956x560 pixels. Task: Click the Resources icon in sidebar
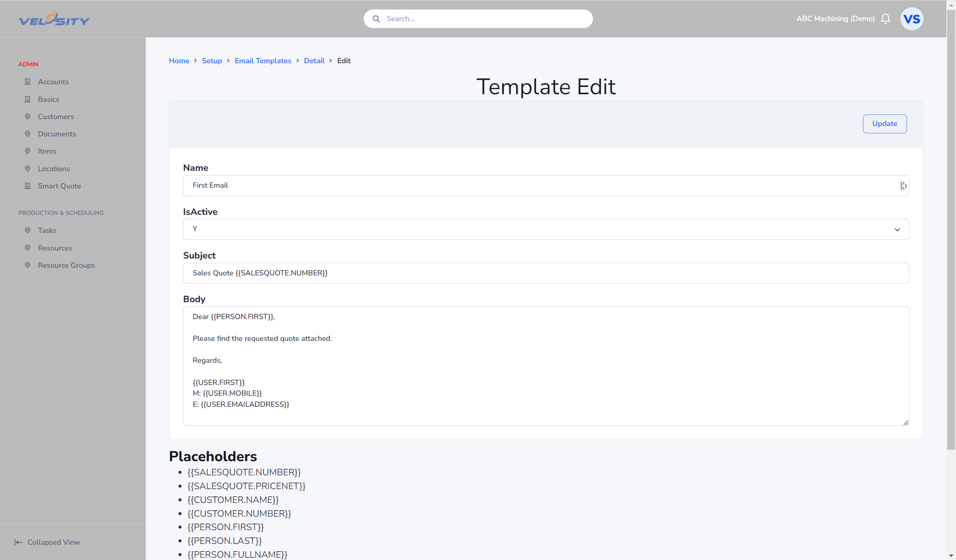coord(27,247)
